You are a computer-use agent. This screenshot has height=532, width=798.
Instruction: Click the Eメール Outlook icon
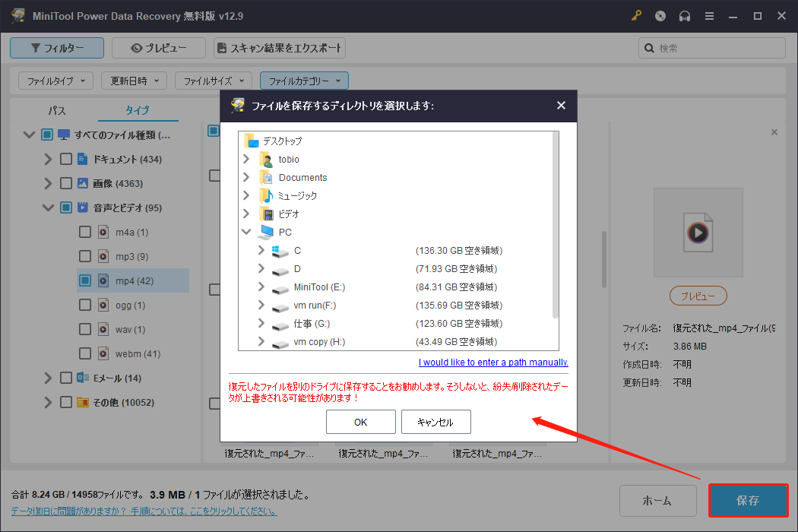pos(82,378)
